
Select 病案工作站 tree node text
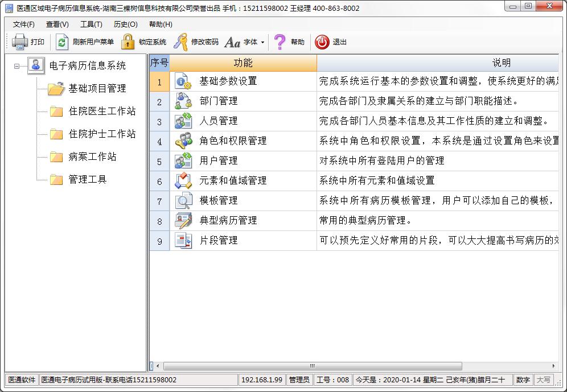(93, 157)
